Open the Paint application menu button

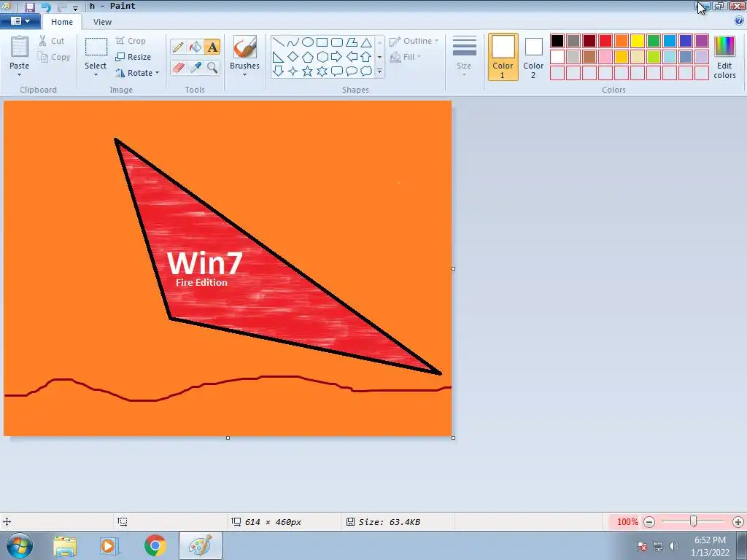tap(20, 21)
